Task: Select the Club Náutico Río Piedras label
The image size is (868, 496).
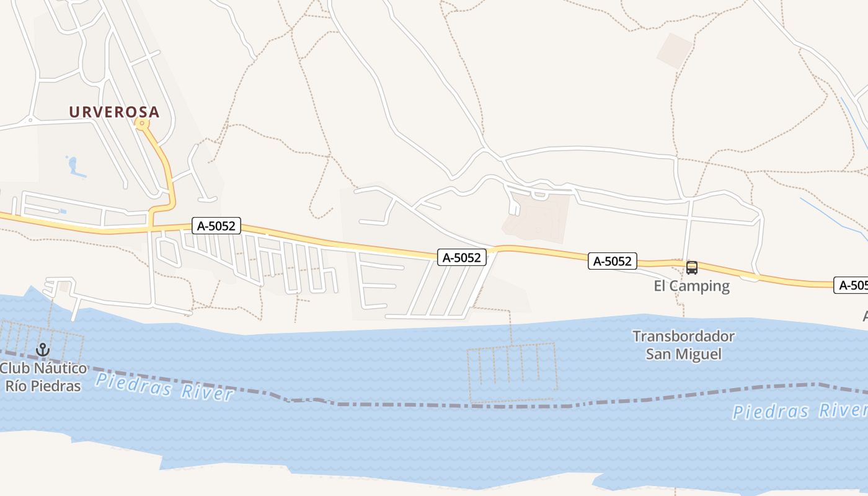Action: (43, 377)
